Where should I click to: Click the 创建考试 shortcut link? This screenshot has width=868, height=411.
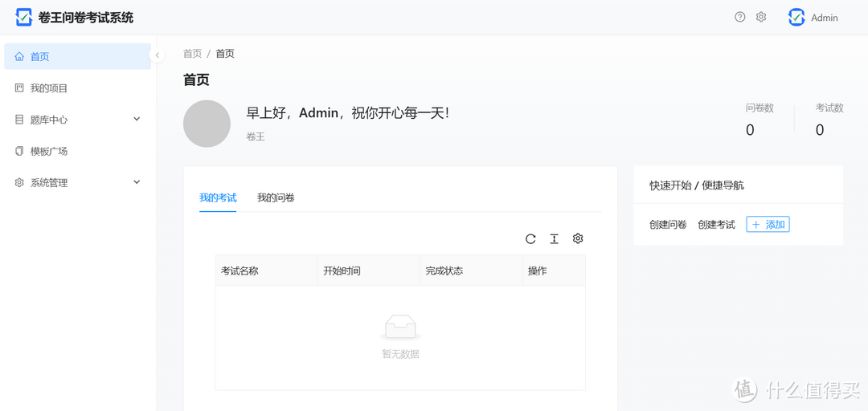pyautogui.click(x=716, y=225)
